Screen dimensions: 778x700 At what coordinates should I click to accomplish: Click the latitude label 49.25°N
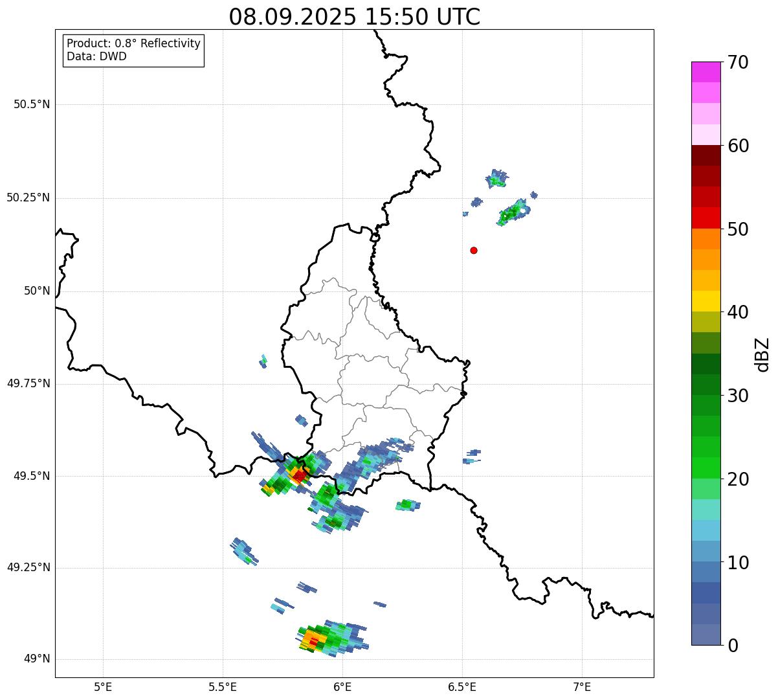(28, 567)
